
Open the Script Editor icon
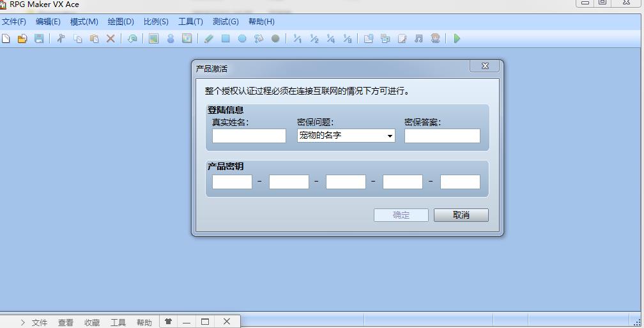pos(402,38)
